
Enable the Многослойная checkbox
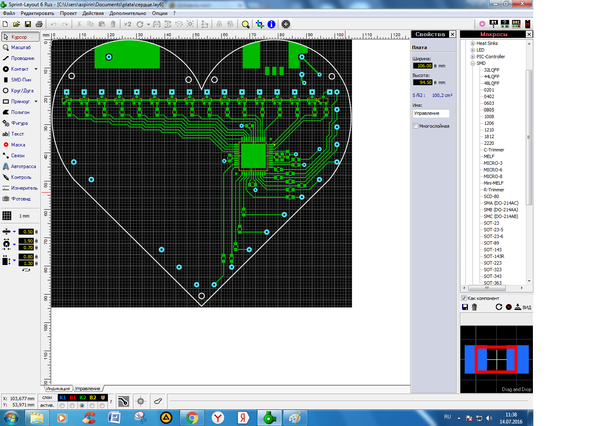point(415,127)
